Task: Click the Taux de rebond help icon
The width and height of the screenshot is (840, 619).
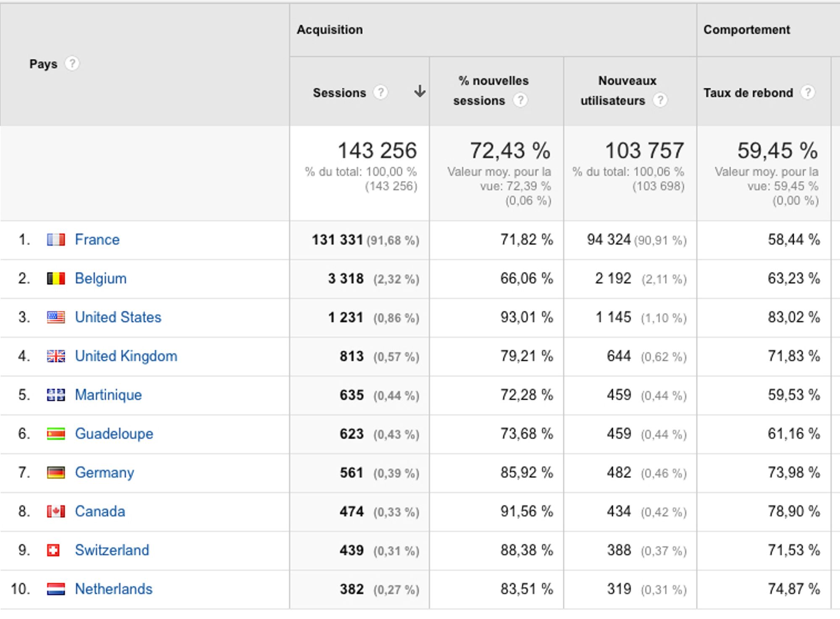Action: click(x=807, y=92)
